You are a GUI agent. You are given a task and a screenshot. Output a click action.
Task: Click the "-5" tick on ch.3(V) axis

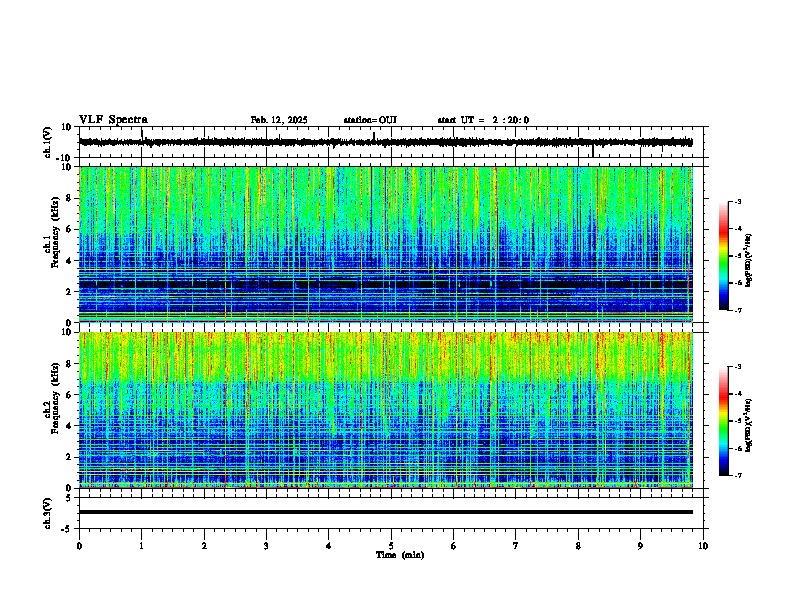click(x=67, y=529)
